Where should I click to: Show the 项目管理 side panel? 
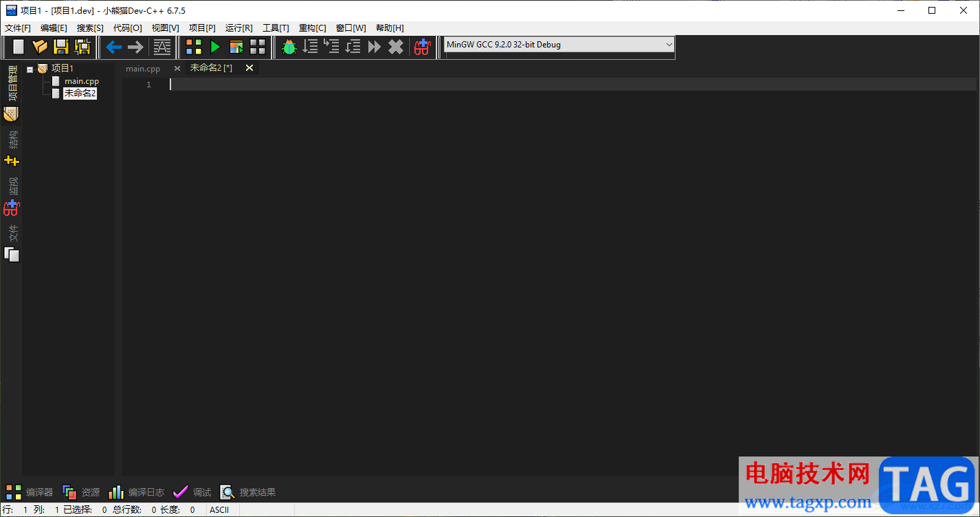tap(12, 93)
